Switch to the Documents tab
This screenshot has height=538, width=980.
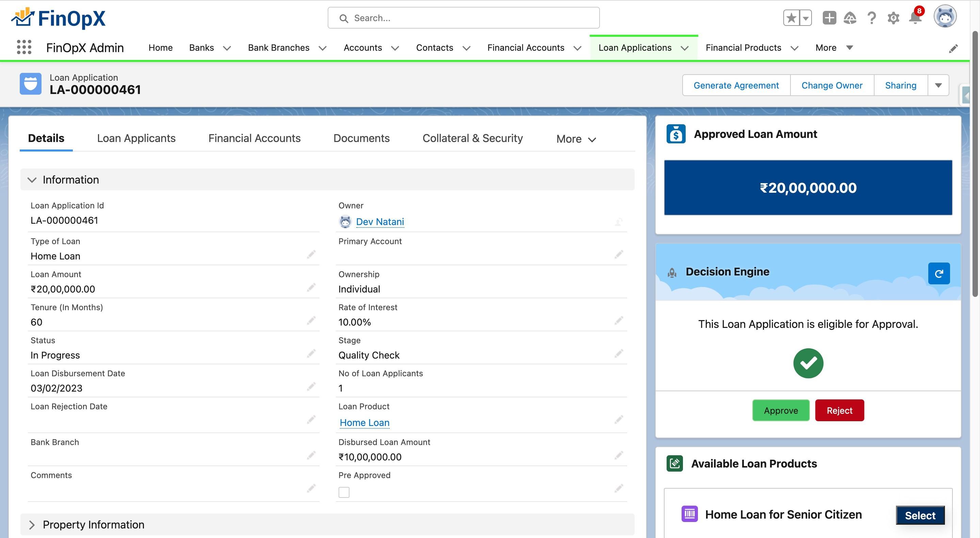tap(361, 138)
